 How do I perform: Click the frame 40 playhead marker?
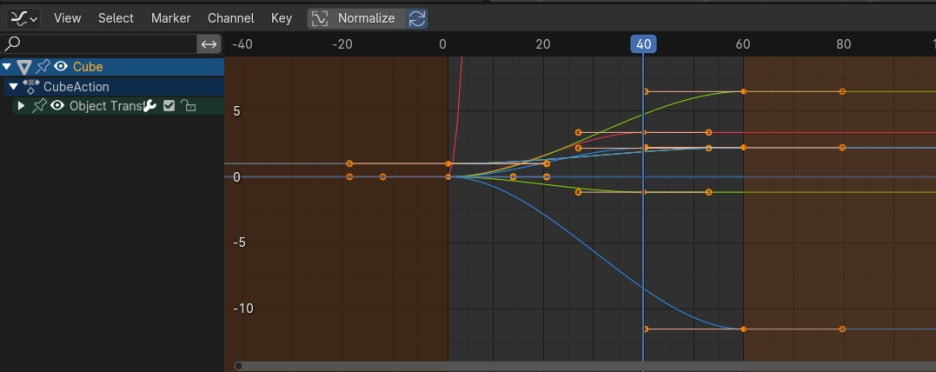click(x=643, y=44)
